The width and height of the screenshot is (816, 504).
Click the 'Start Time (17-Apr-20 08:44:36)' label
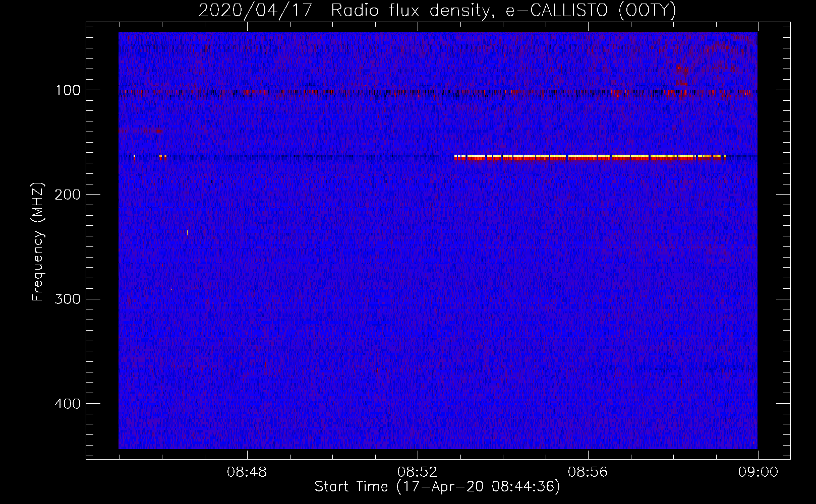(x=437, y=487)
